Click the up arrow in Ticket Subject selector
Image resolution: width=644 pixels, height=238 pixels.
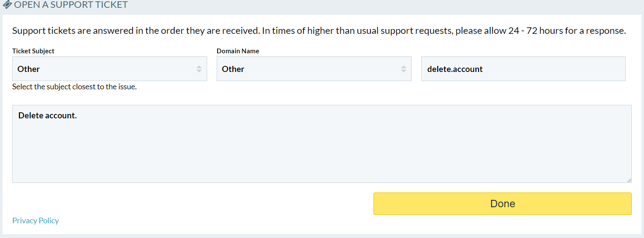[x=199, y=66]
